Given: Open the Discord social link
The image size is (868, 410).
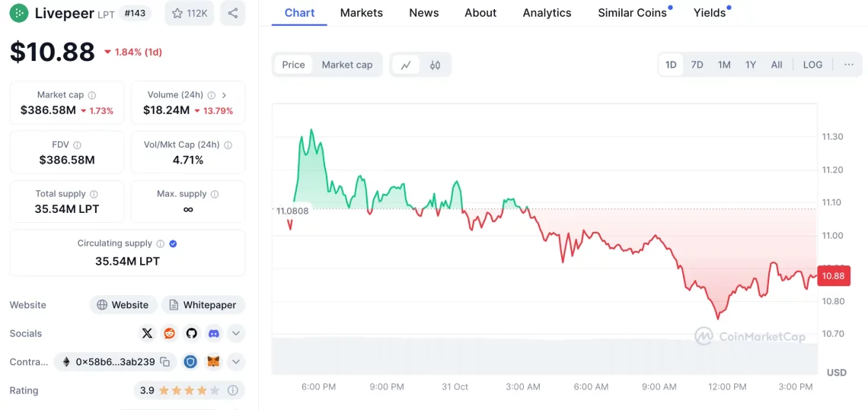Looking at the screenshot, I should coord(214,333).
